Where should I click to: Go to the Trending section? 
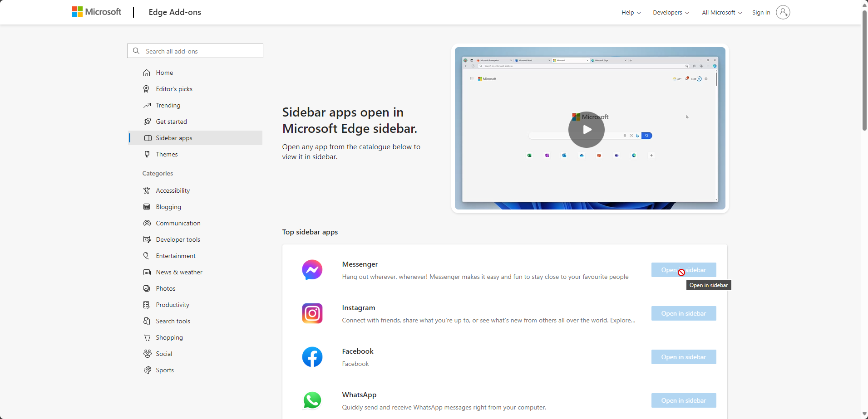coord(196,105)
